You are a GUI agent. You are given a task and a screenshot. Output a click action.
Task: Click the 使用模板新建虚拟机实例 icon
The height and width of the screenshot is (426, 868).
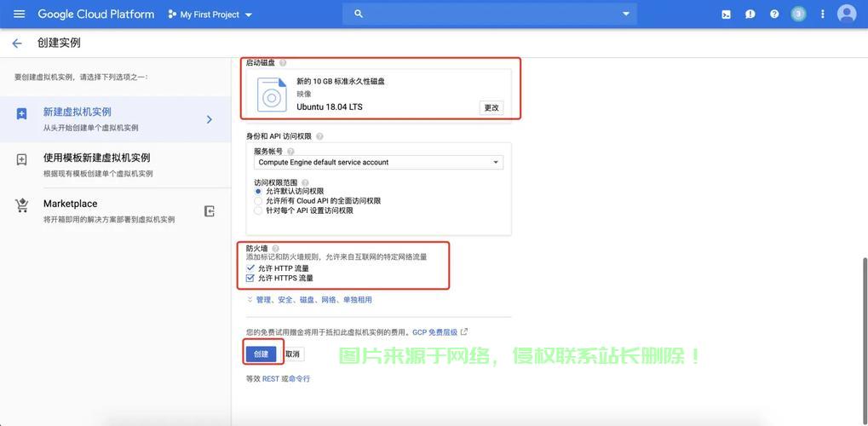pos(21,160)
